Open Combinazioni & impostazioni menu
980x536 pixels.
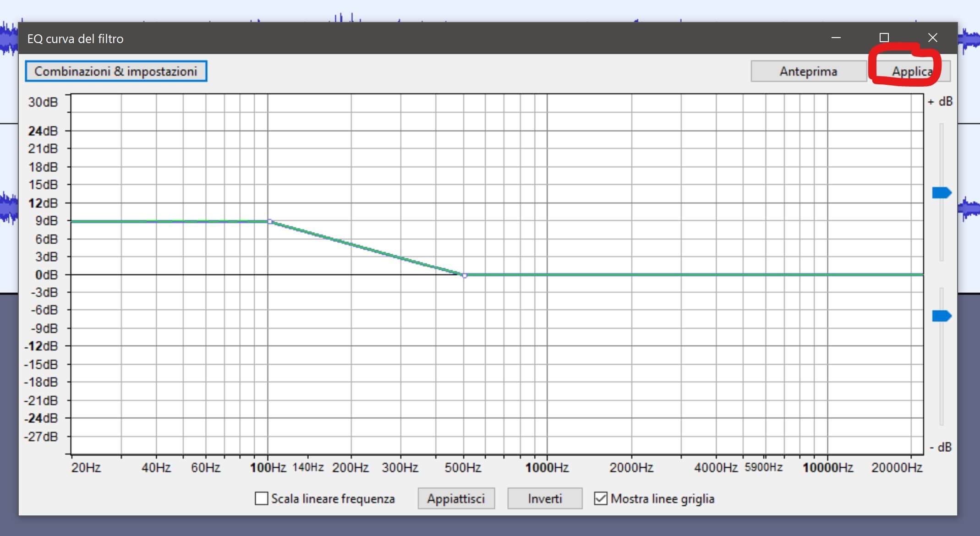(x=116, y=71)
